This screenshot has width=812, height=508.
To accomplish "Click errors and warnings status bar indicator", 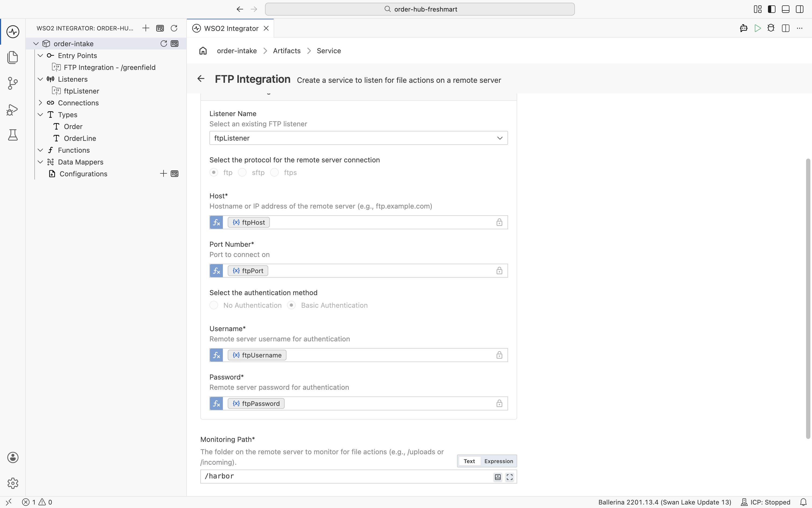I will pyautogui.click(x=37, y=502).
